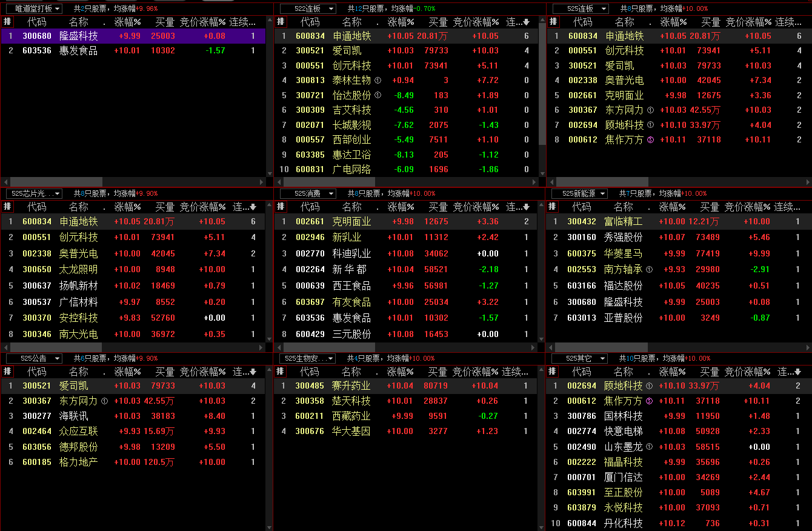Click the 排 icon in 525其它 panel
This screenshot has width=812, height=531.
pos(553,371)
